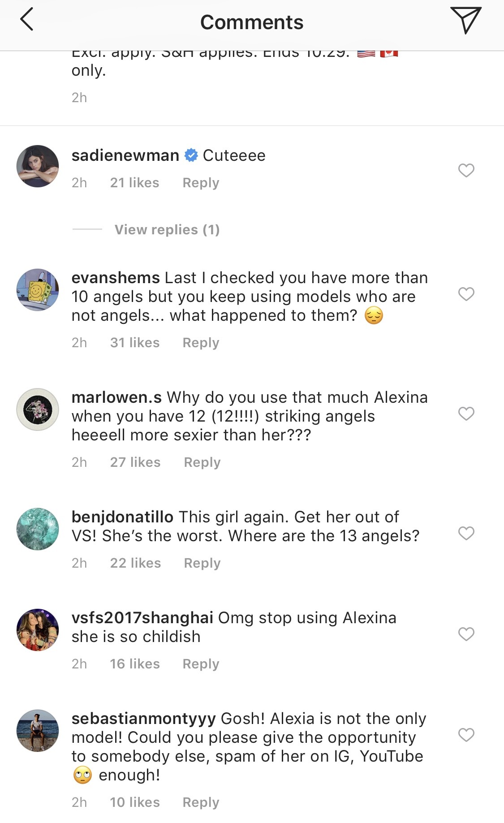504x823 pixels.
Task: Expand View replies (1) under sadienewman
Action: [167, 230]
